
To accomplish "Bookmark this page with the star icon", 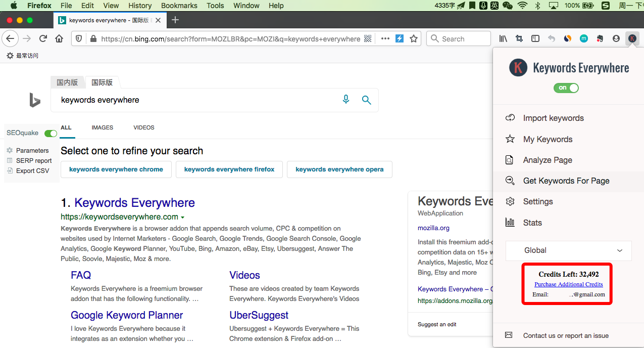I will tap(414, 38).
